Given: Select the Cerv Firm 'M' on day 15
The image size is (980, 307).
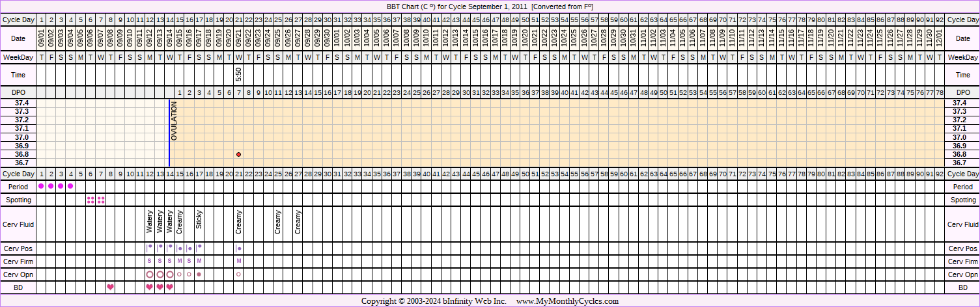Looking at the screenshot, I should click(x=180, y=261).
